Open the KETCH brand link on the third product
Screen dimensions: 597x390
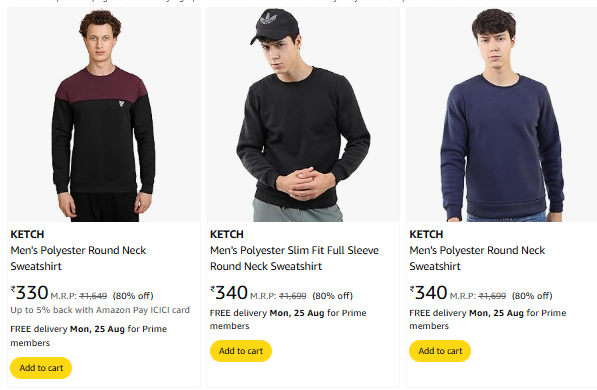[x=426, y=234]
